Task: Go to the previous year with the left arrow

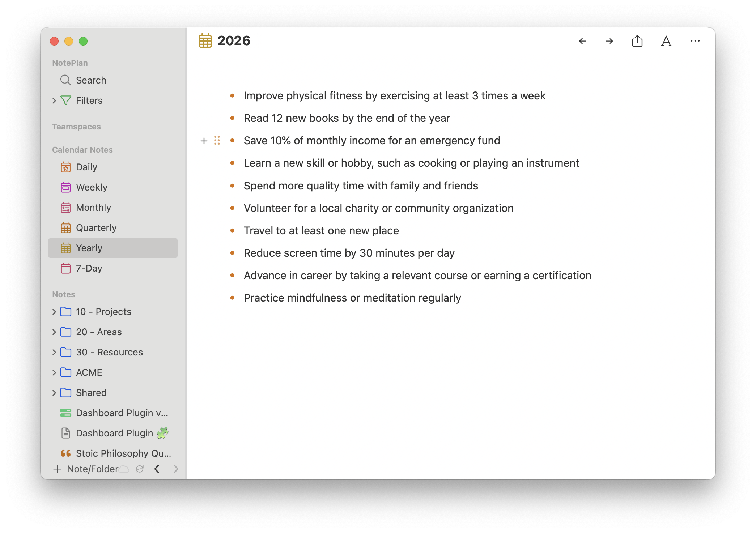Action: coord(582,41)
